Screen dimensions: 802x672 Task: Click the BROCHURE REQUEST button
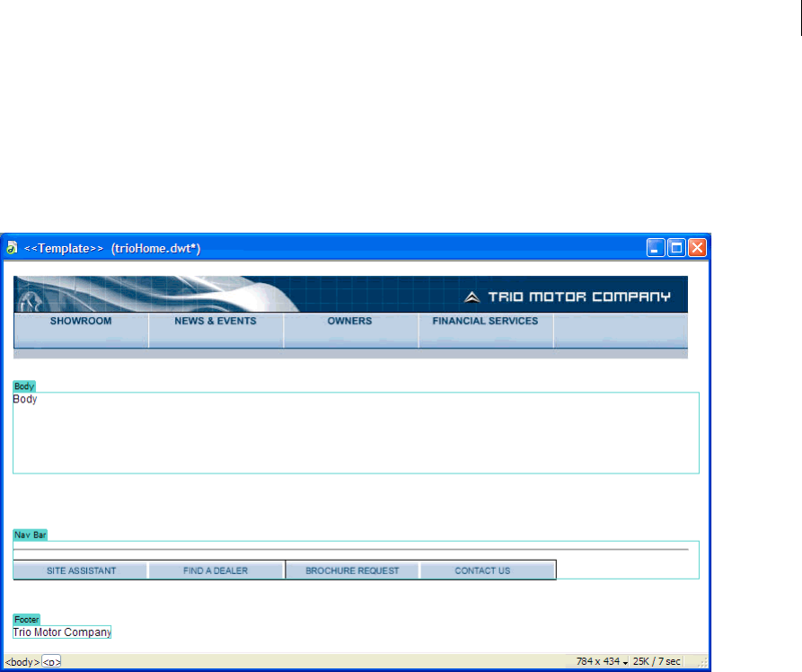point(352,570)
